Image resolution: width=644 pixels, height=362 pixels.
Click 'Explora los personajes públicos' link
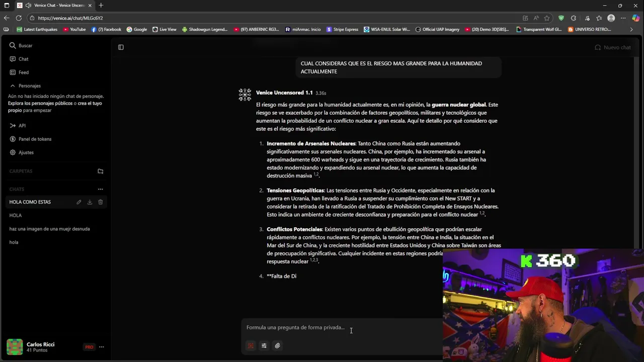pyautogui.click(x=40, y=103)
